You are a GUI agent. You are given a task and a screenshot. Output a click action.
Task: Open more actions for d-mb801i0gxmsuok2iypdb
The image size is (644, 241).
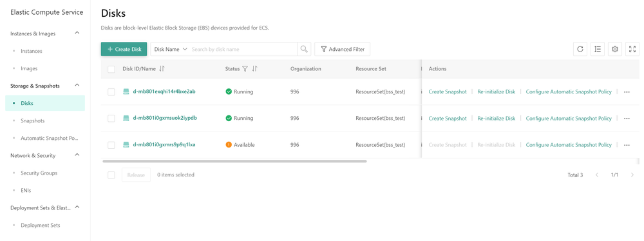coord(627,119)
